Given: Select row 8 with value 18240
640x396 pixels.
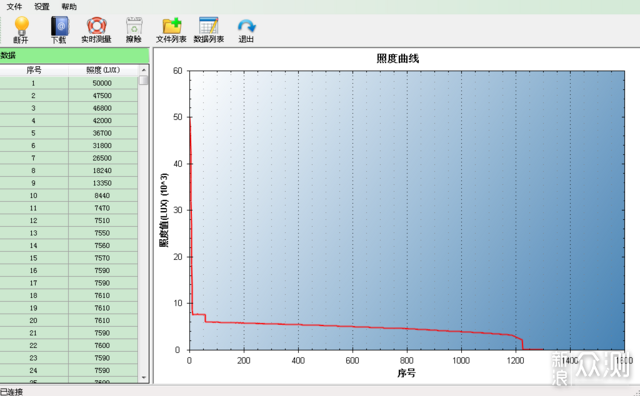Looking at the screenshot, I should point(69,171).
